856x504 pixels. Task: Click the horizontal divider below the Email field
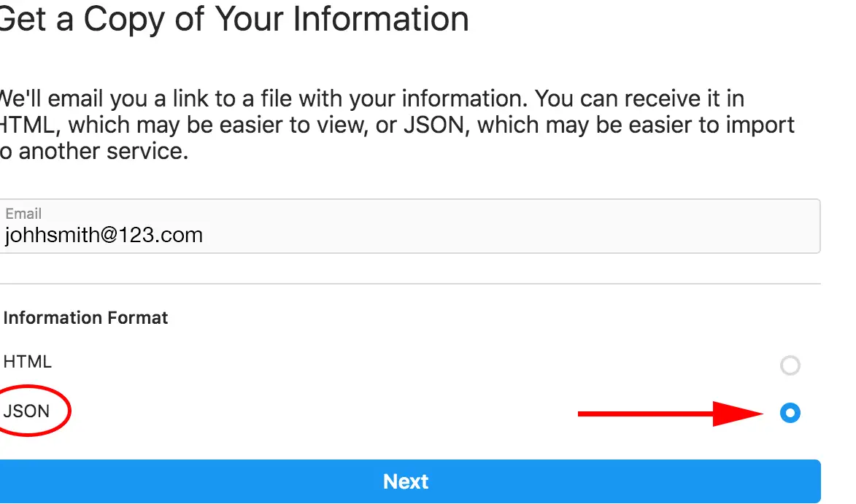point(410,284)
